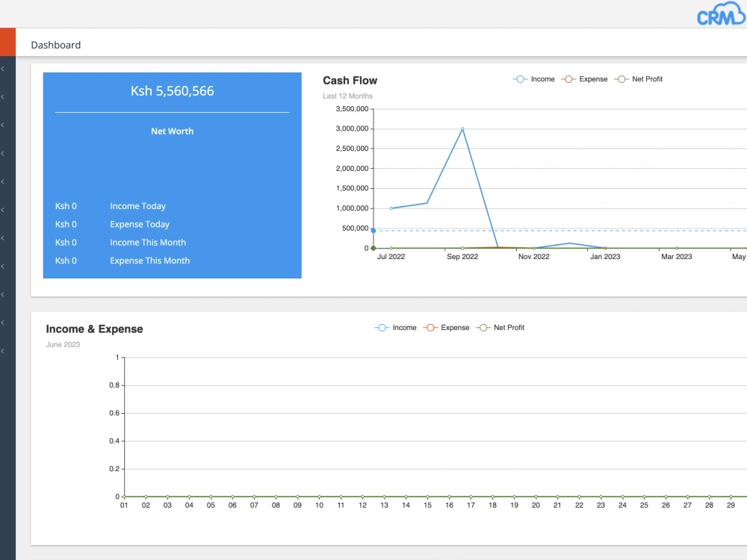Expand the fifth sidebar chevron from top
This screenshot has height=560, width=747.
click(x=3, y=182)
